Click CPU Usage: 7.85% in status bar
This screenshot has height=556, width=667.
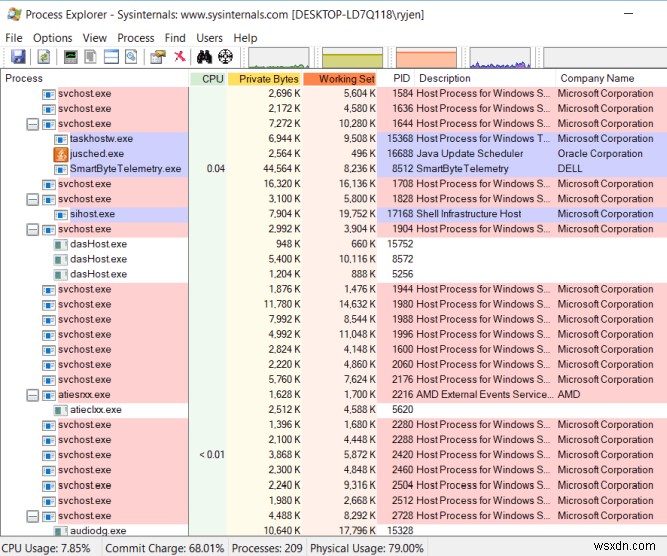pos(46,548)
